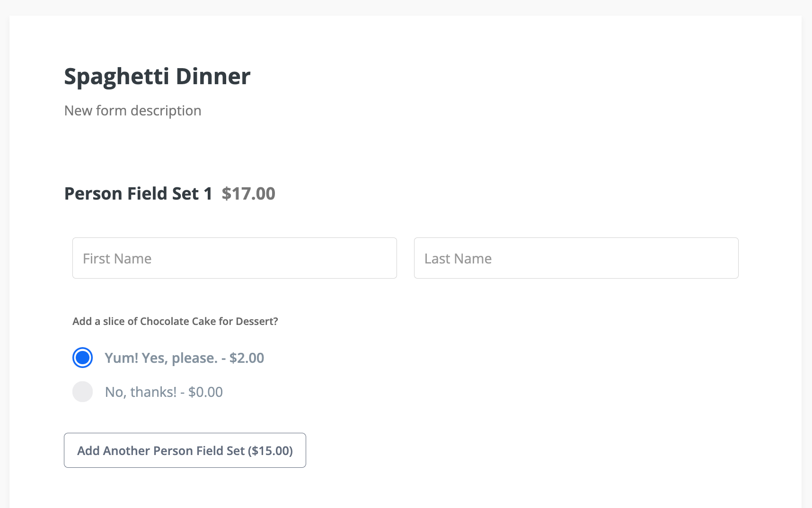Click the $2.00 price next to Yes option
812x508 pixels.
coord(247,358)
